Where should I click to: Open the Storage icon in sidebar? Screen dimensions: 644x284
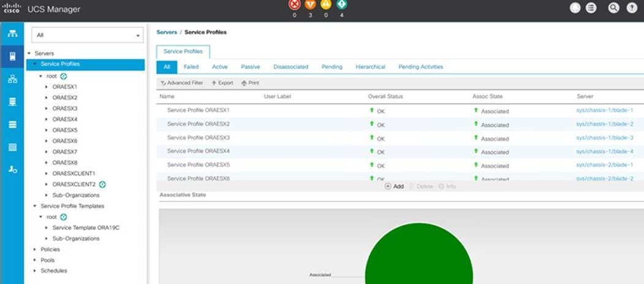(12, 147)
